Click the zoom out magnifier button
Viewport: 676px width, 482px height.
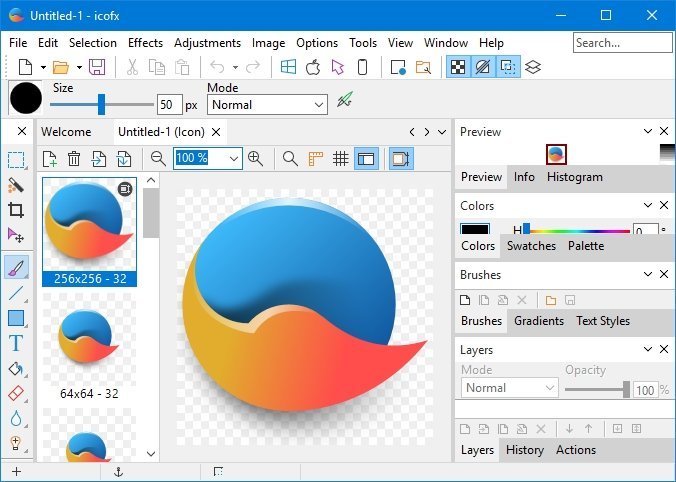[x=158, y=159]
